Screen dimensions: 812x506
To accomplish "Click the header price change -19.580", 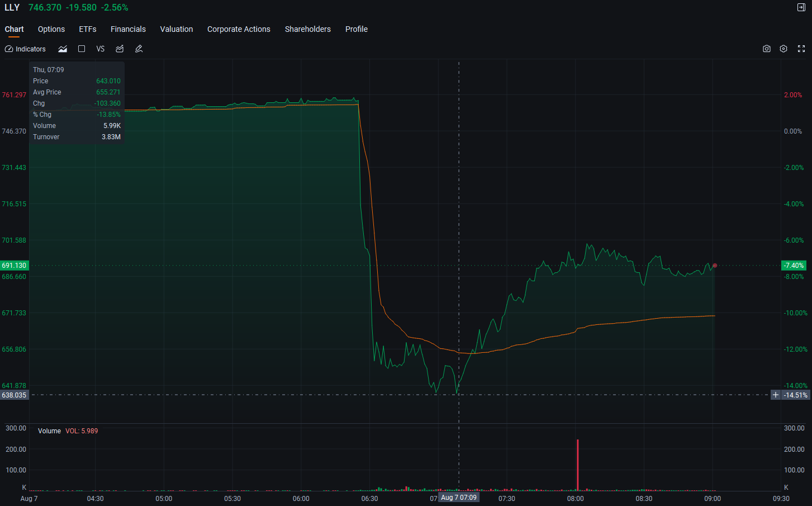I will 82,8.
